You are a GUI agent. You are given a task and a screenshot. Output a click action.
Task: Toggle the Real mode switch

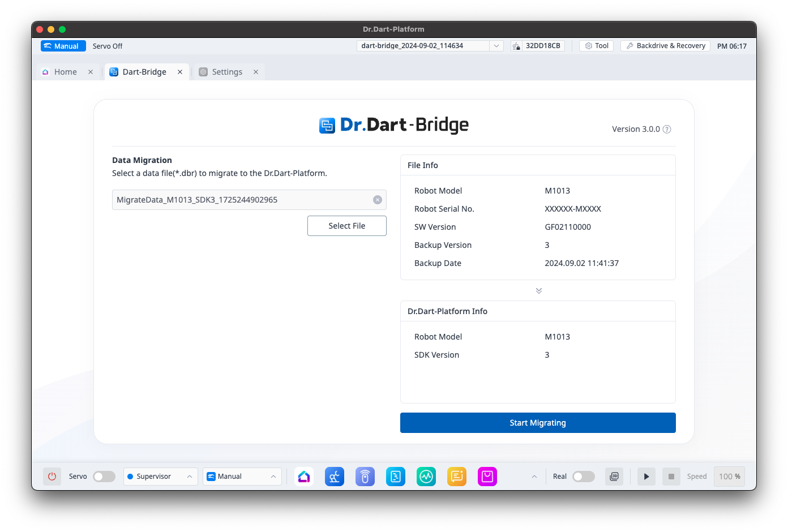[584, 477]
